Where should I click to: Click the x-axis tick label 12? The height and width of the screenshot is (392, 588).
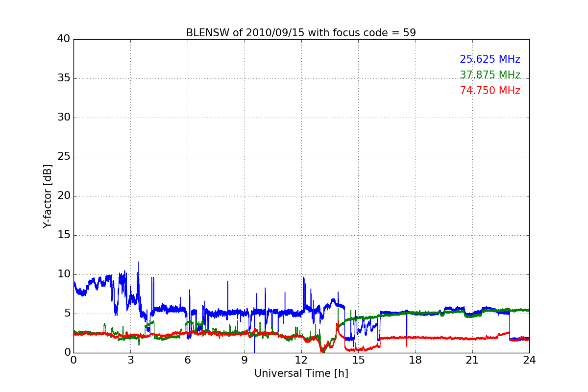[x=301, y=360]
